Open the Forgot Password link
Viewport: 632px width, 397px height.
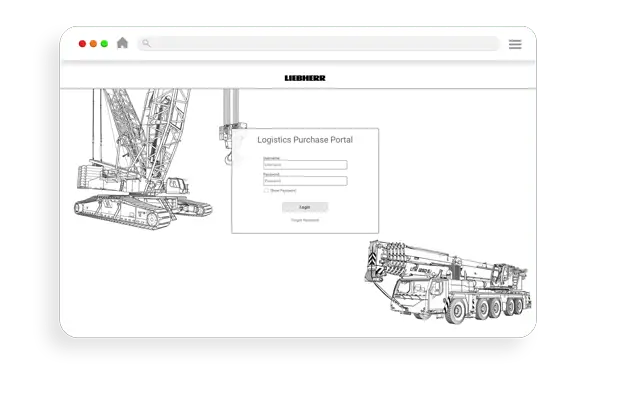pos(305,220)
